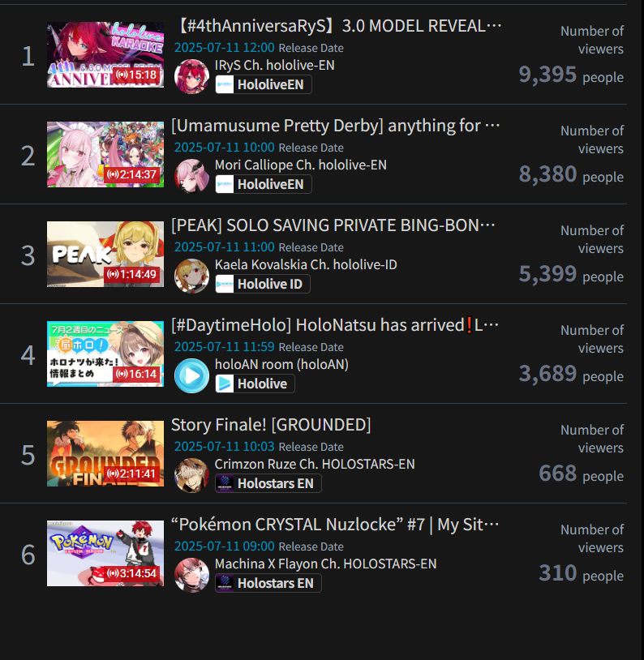This screenshot has height=660, width=644.
Task: Select HololiveEN tag under IRyS
Action: point(264,84)
